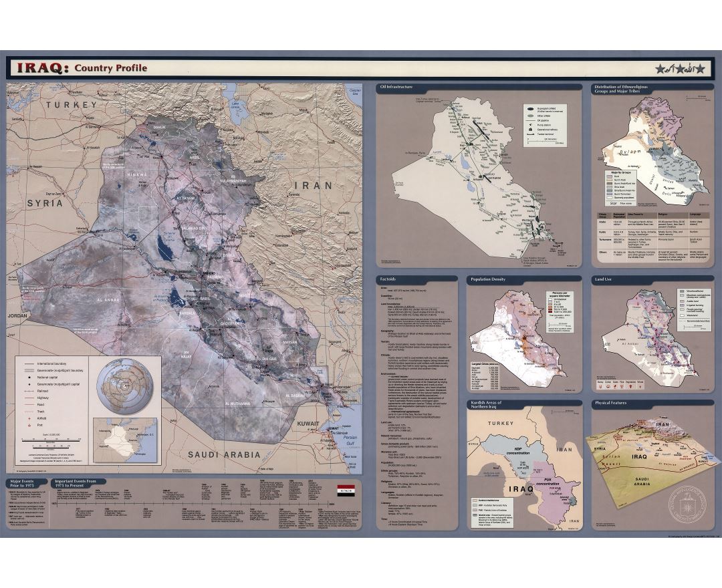Click the Railroad line symbol in the legend
The width and height of the screenshot is (722, 588).
pyautogui.click(x=29, y=391)
